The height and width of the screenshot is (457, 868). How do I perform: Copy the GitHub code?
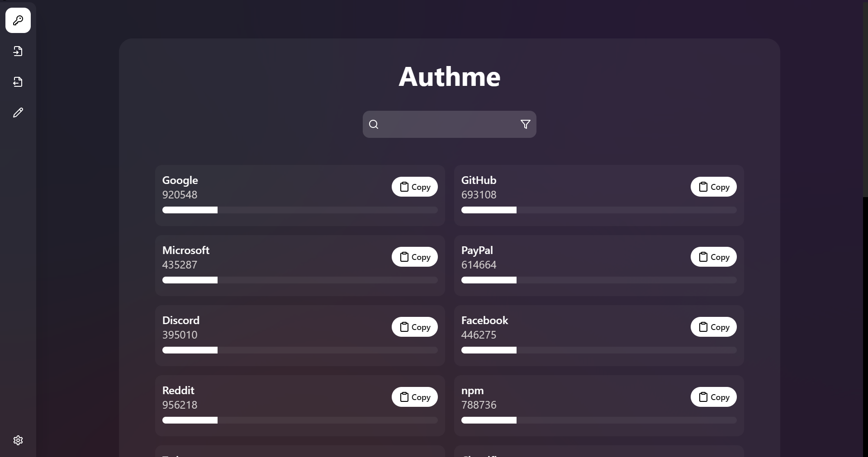714,187
